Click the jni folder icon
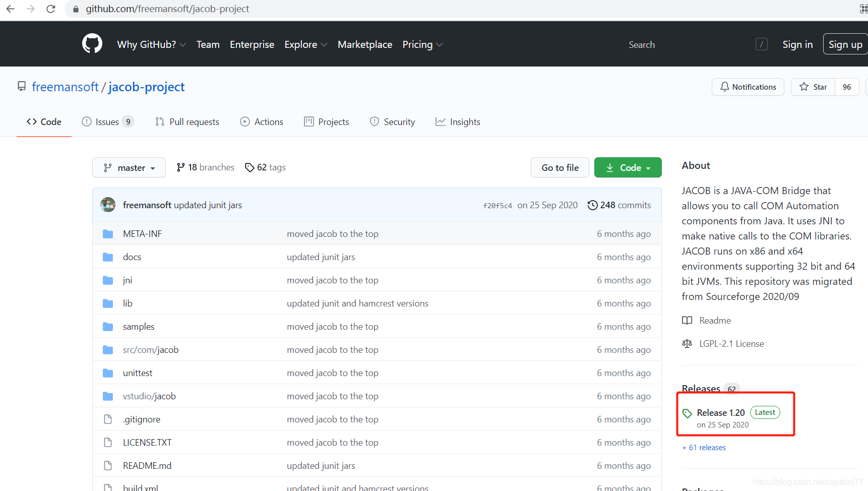The width and height of the screenshot is (868, 491). coord(108,280)
